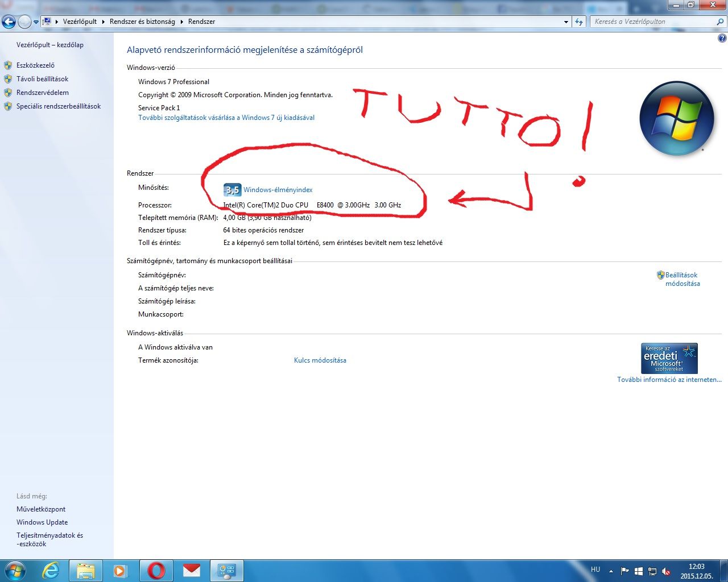Select the Windows 7 Professional text

coord(173,82)
